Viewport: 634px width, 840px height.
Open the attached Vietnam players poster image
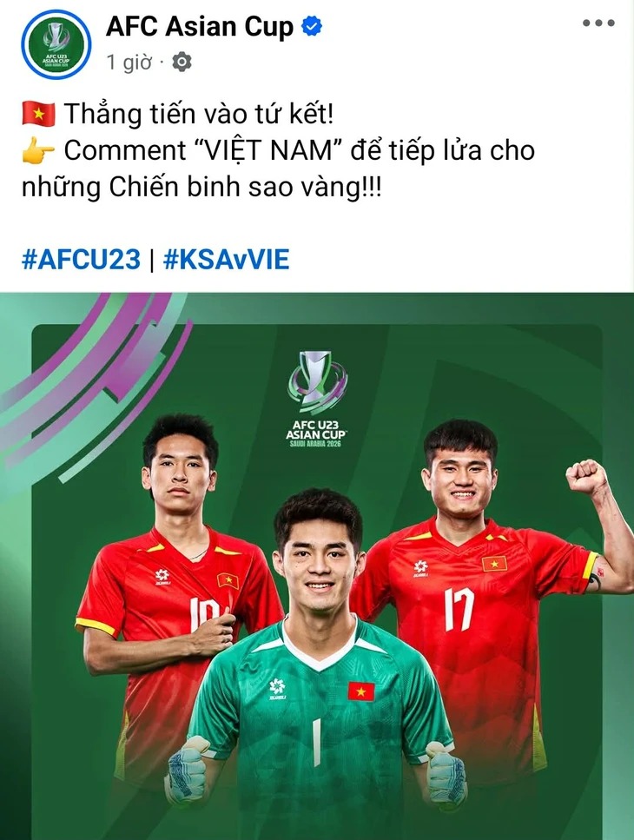point(317,566)
